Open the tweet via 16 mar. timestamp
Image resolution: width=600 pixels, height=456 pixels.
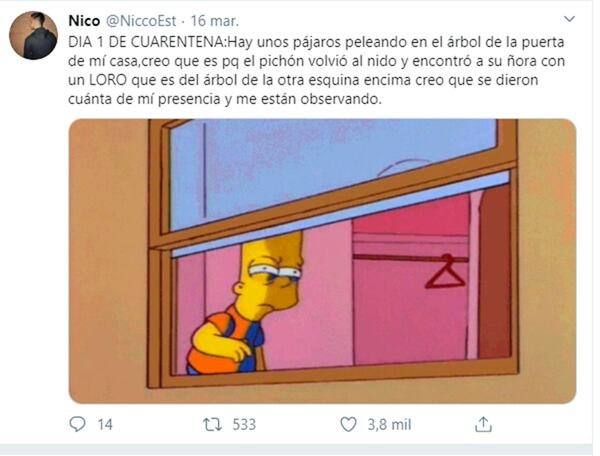215,21
